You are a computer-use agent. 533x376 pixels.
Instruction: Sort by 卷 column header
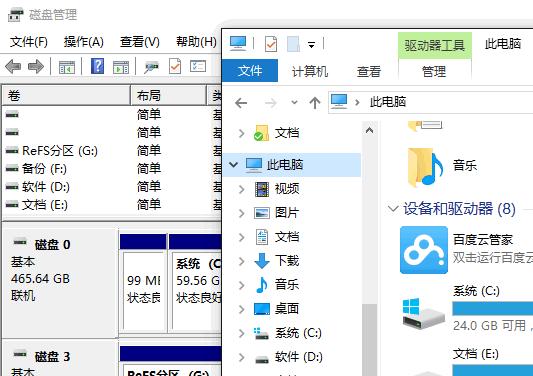66,96
